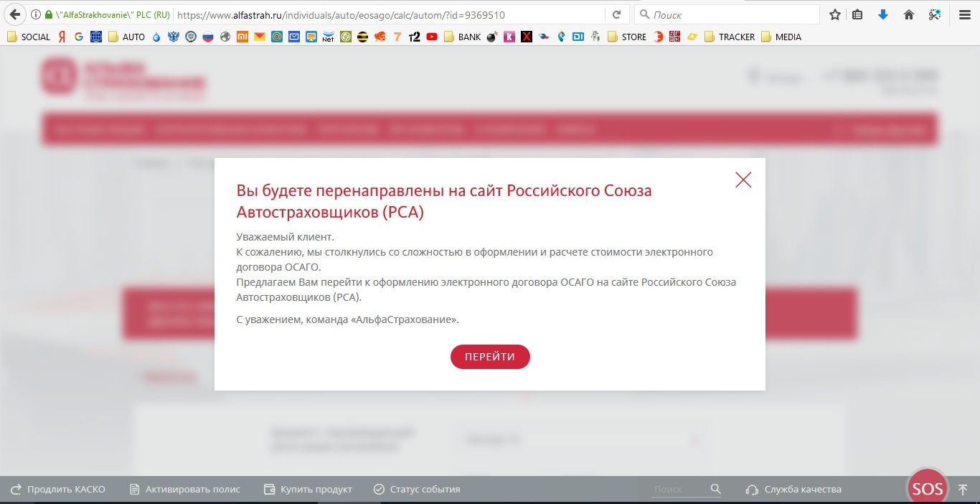Open the Xiaomi (mi) orange bookmark
Image resolution: width=980 pixels, height=504 pixels.
[x=242, y=37]
